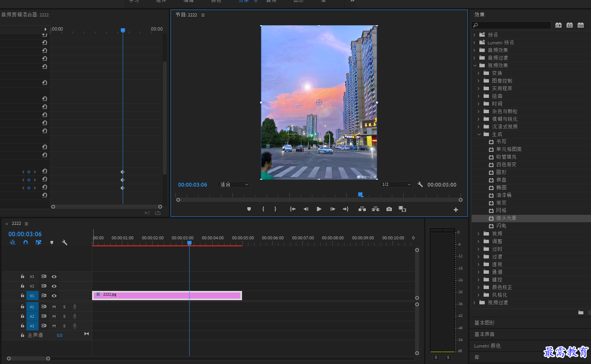The width and height of the screenshot is (591, 364).
Task: Mute audio track A3
Action: point(54,326)
